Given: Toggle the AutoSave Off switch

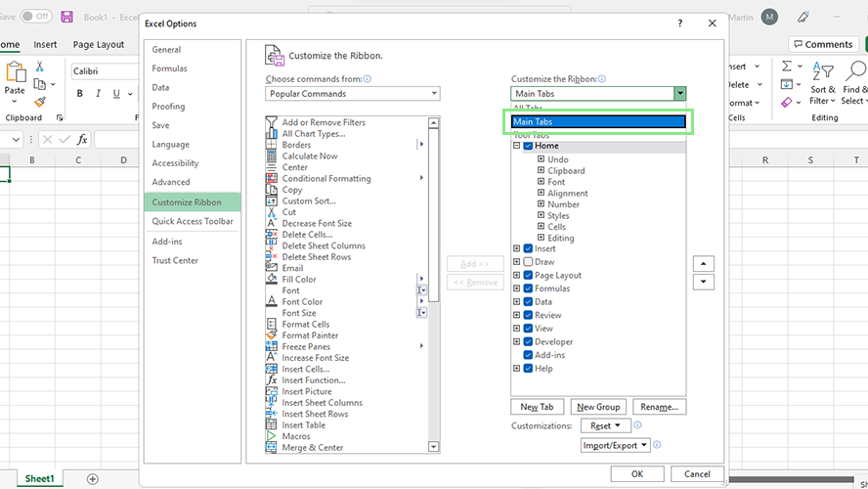Looking at the screenshot, I should point(36,16).
